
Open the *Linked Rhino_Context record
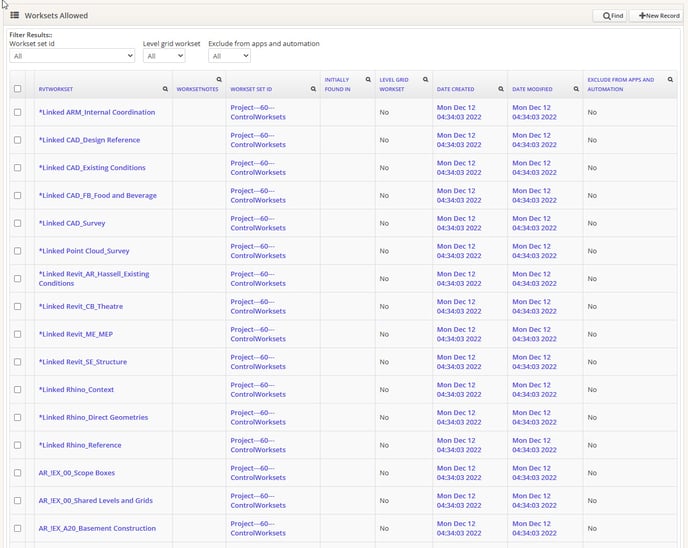[76, 390]
